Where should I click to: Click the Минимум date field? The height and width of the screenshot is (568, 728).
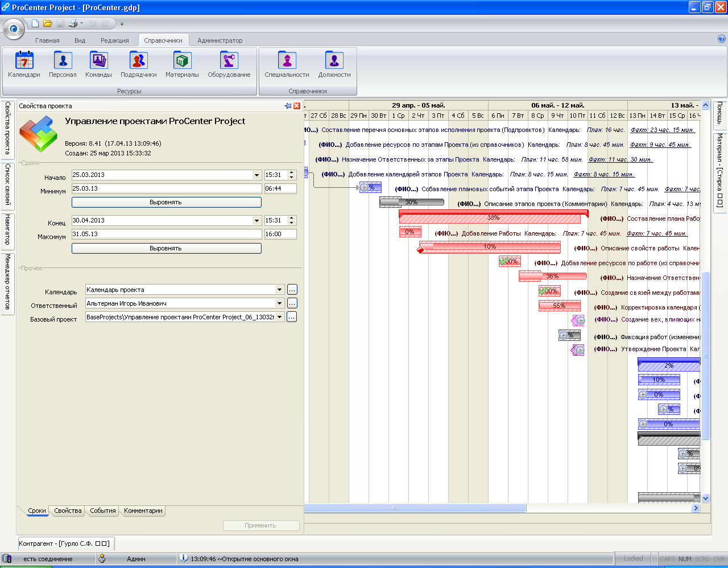pos(166,188)
